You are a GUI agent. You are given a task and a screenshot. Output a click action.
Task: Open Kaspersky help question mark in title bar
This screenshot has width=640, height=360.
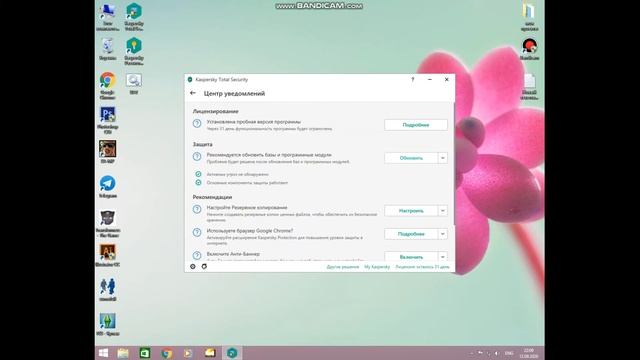pyautogui.click(x=413, y=80)
